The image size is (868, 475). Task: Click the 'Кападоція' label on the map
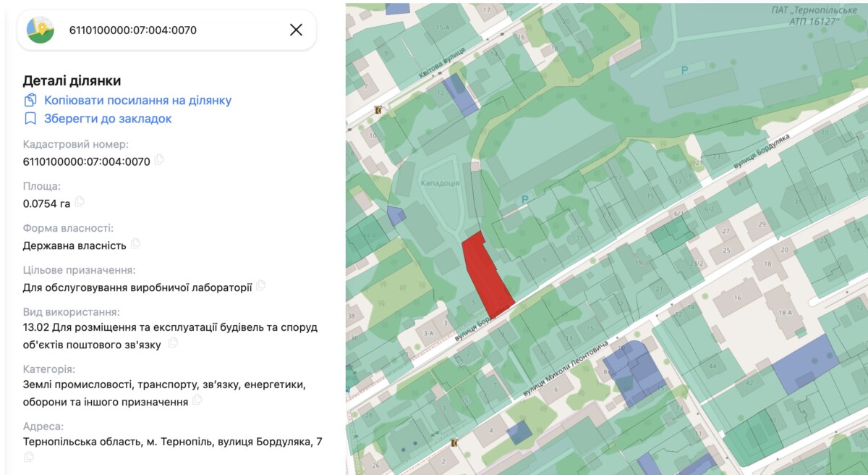441,183
